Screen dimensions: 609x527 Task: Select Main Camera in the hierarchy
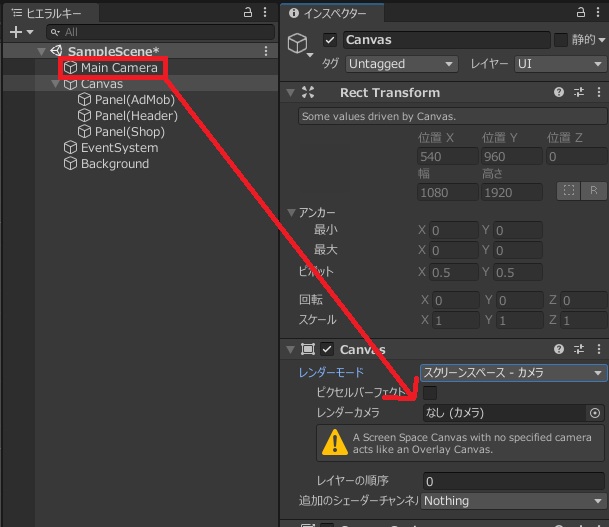tap(118, 68)
